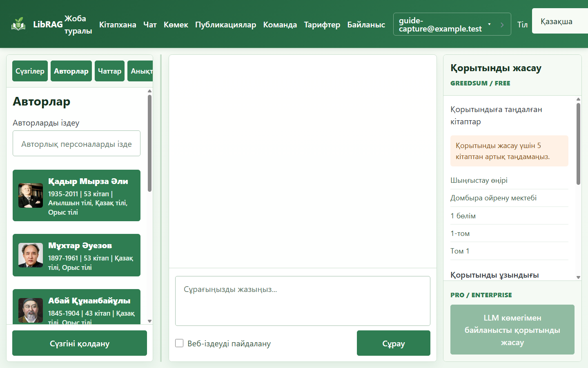This screenshot has width=588, height=368.
Task: Focus the author persona search field
Action: [76, 144]
